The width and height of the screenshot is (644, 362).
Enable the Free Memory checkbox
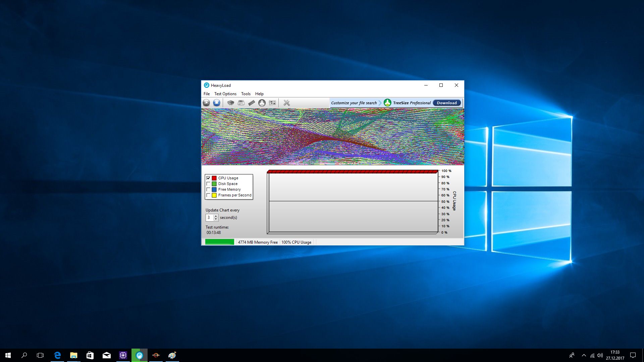click(208, 189)
